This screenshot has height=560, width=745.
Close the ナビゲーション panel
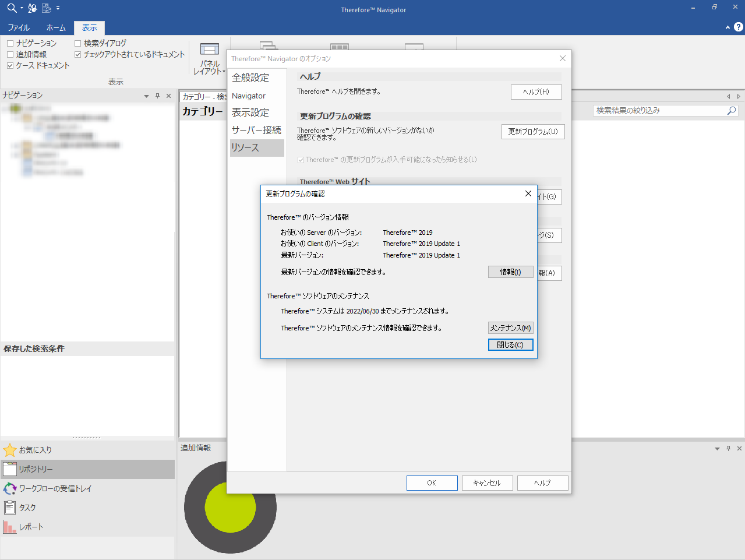[168, 96]
